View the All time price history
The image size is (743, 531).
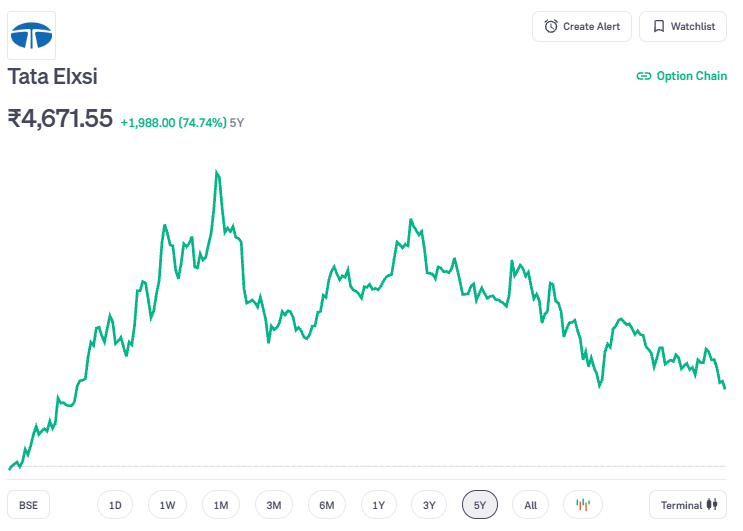pyautogui.click(x=530, y=505)
